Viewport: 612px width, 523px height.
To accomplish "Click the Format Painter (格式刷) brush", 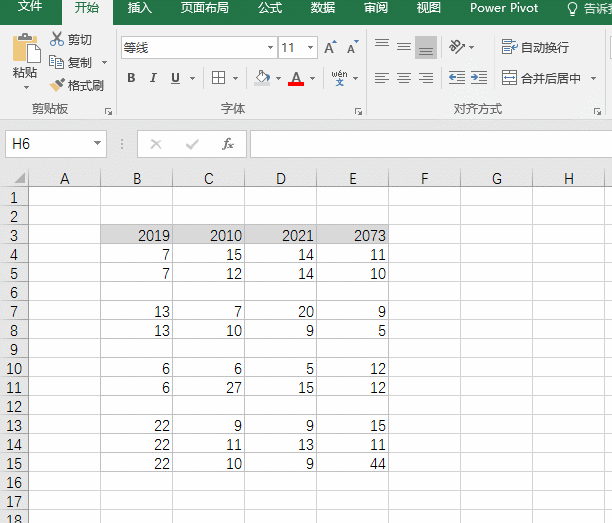I will coord(58,85).
